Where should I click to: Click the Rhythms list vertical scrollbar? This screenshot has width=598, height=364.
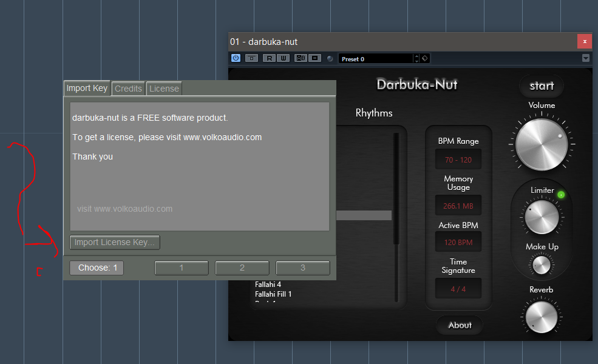point(396,217)
